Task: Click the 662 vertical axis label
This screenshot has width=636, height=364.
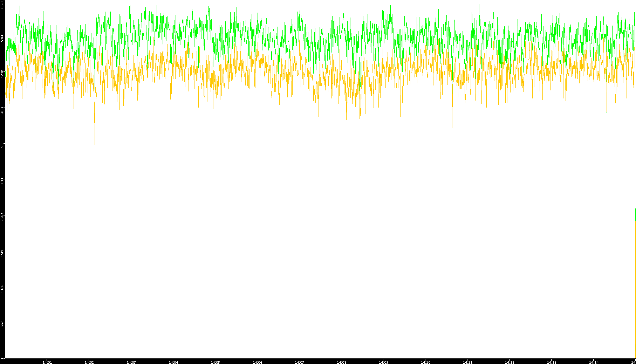Action: point(2,324)
